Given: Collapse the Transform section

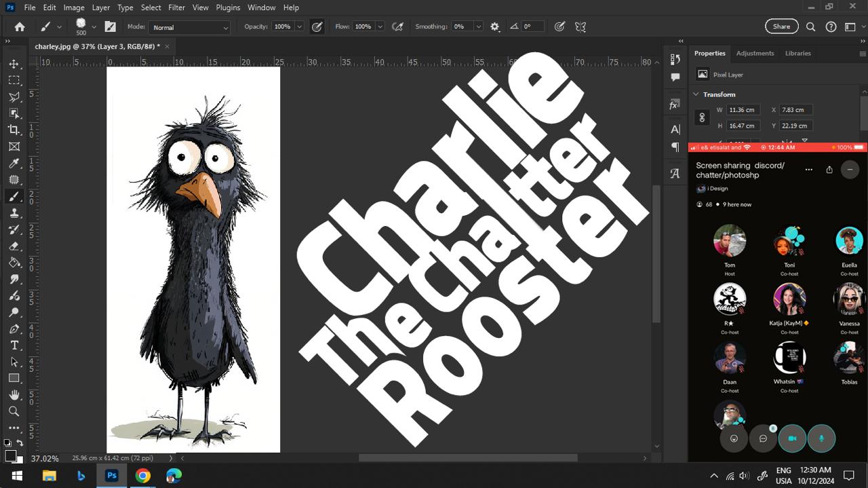Looking at the screenshot, I should pyautogui.click(x=696, y=94).
